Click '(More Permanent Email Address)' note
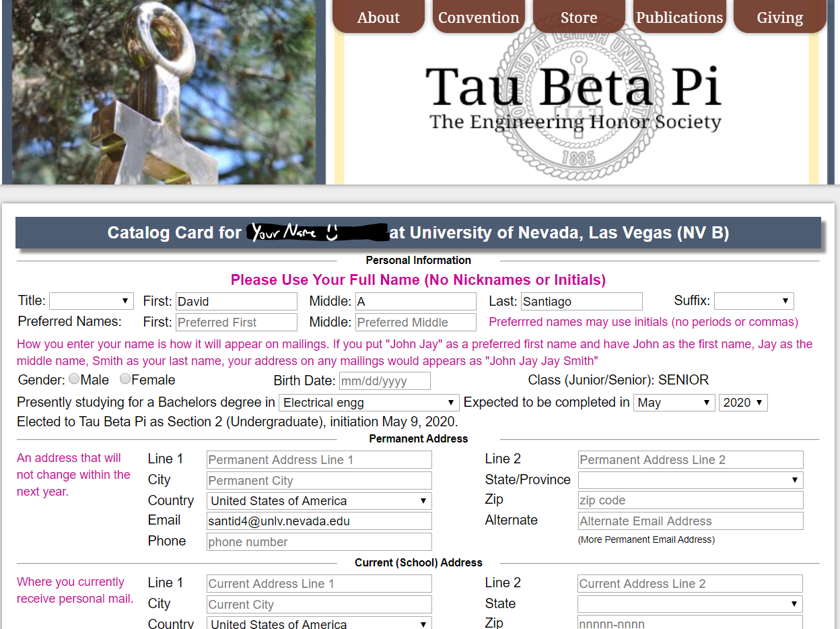Image resolution: width=840 pixels, height=629 pixels. tap(646, 539)
